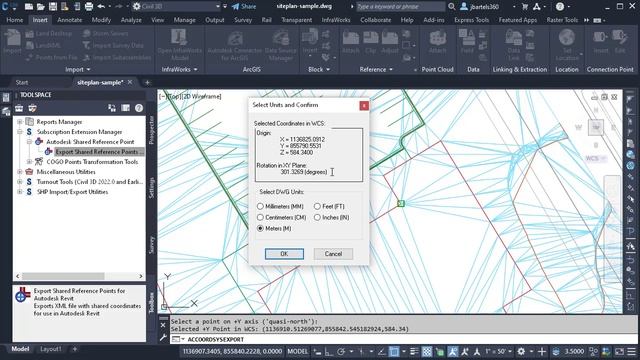Open the Home ribbon tab
The image size is (640, 360).
15,20
